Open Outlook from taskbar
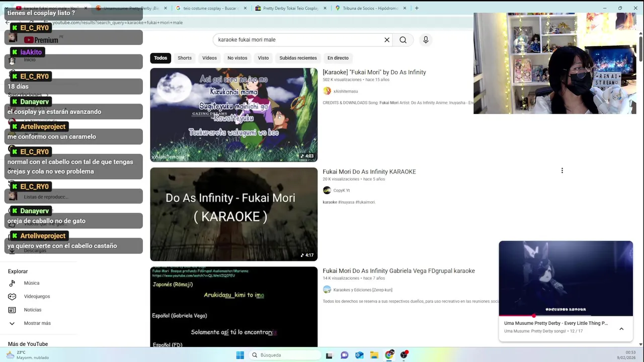Screen dimensions: 644x362 pyautogui.click(x=359, y=355)
